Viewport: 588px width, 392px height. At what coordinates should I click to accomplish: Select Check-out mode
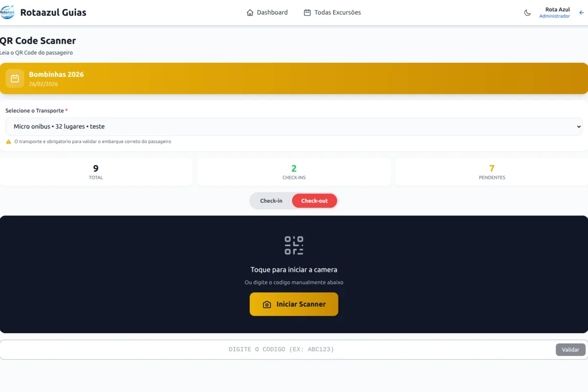click(x=315, y=201)
